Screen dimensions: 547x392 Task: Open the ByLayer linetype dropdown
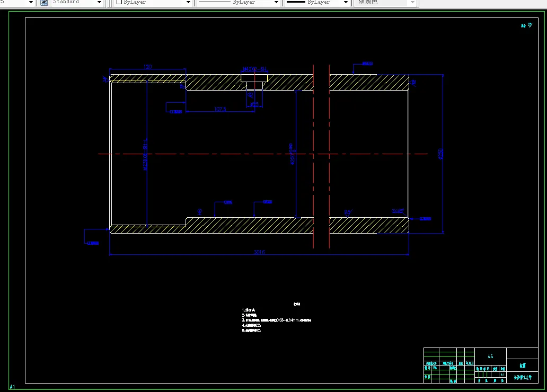click(x=276, y=3)
